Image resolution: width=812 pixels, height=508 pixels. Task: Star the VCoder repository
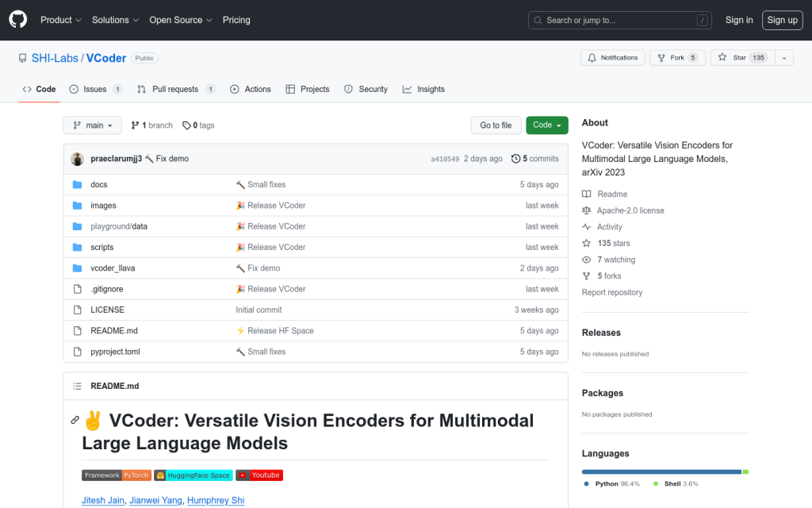[x=742, y=57]
